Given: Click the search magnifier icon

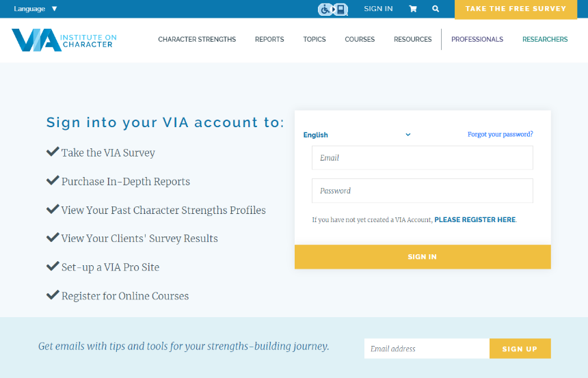Looking at the screenshot, I should tap(436, 9).
